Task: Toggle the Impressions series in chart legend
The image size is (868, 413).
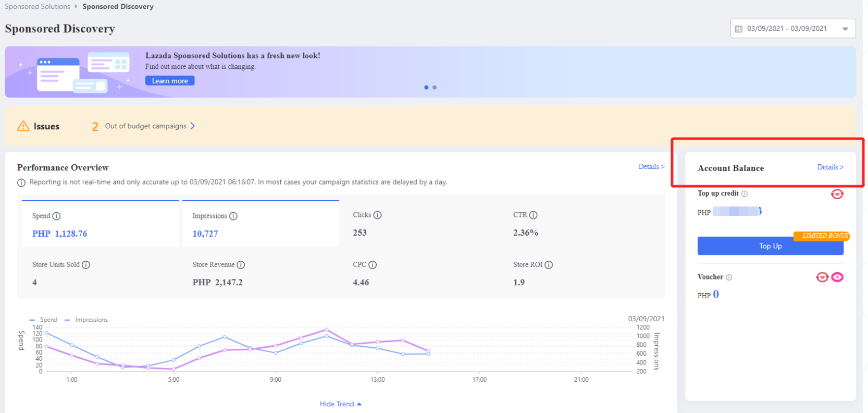Action: (x=86, y=320)
